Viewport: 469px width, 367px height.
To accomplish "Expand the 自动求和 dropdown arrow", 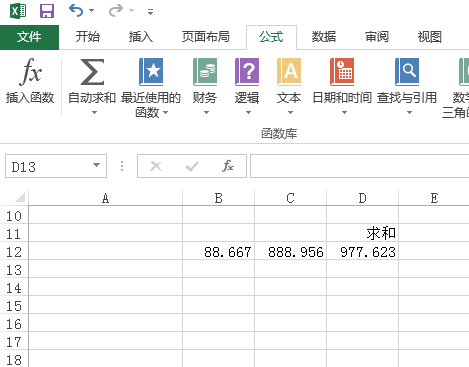I will [94, 113].
